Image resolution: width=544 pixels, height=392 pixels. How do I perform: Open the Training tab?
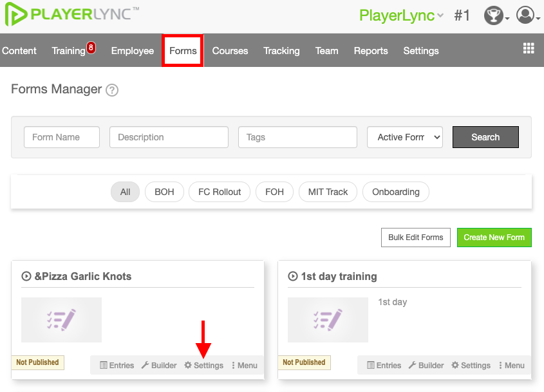coord(69,51)
